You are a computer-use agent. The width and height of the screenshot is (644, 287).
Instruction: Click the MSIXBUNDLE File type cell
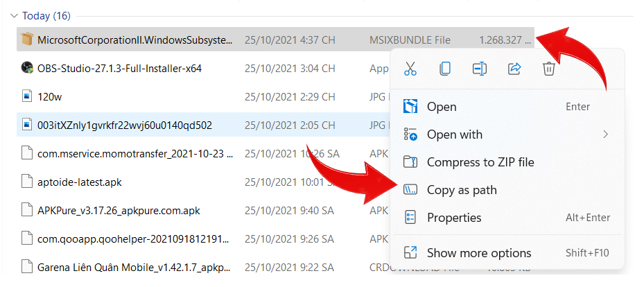410,40
